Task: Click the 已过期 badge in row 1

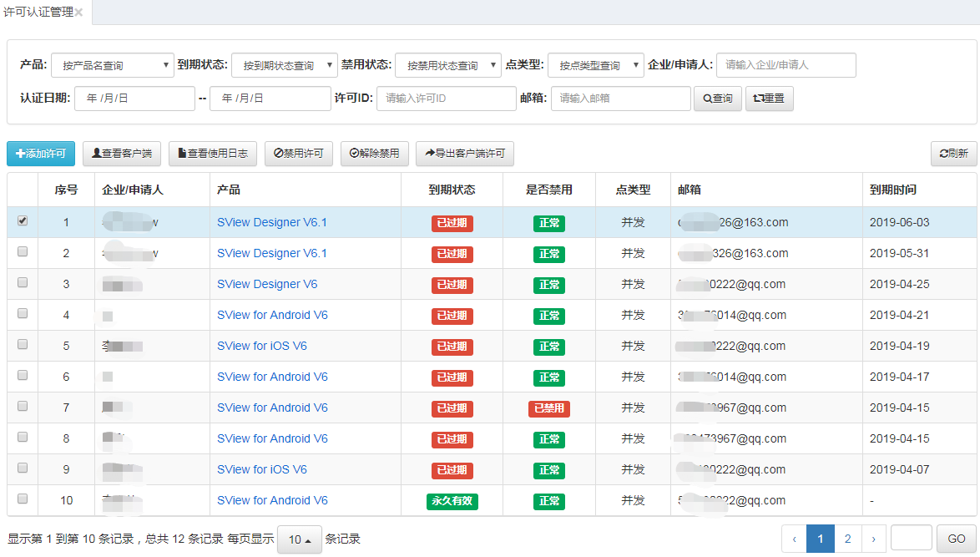Action: pyautogui.click(x=452, y=223)
